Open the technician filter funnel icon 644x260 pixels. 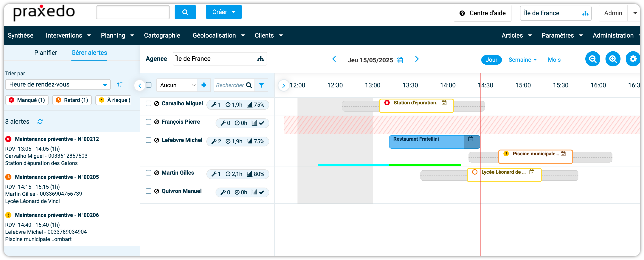pyautogui.click(x=261, y=85)
